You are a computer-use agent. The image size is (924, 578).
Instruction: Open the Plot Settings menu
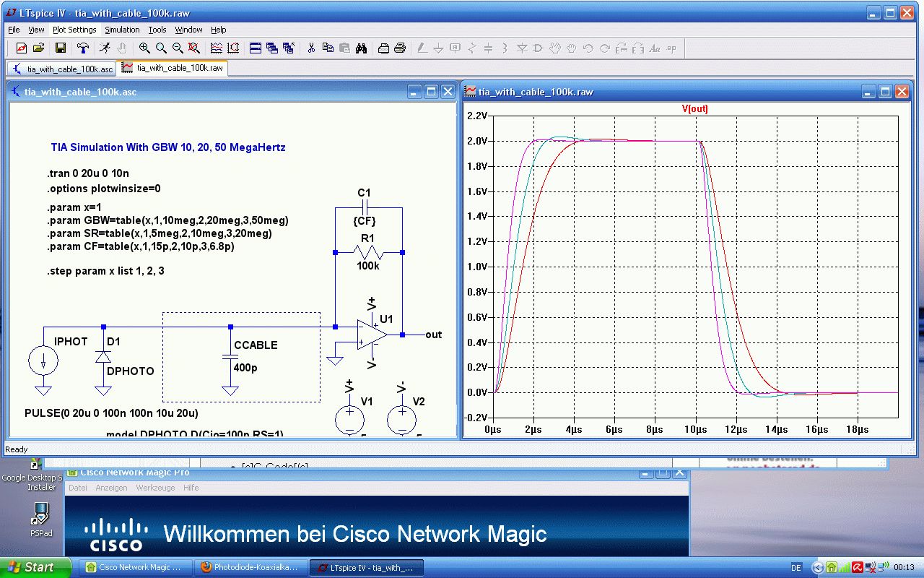74,30
